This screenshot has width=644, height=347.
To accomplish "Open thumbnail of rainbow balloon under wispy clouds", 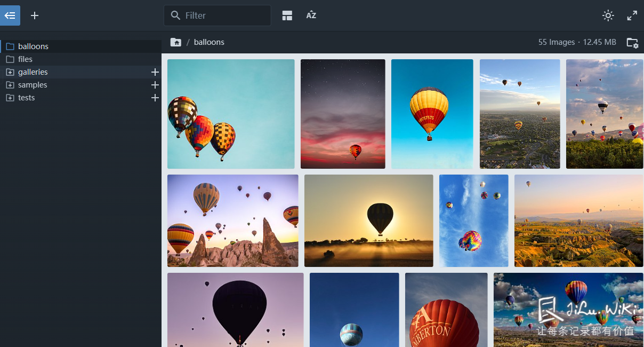I will tap(474, 220).
